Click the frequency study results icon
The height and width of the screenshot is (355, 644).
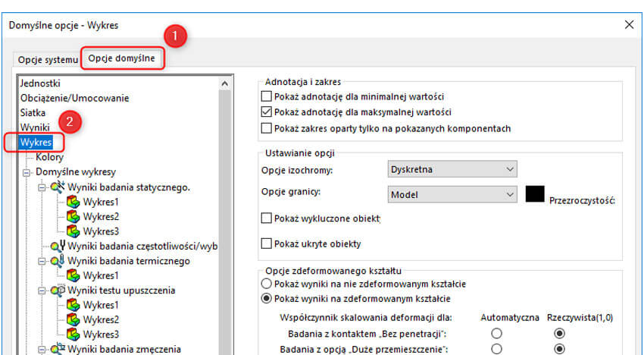pyautogui.click(x=58, y=246)
